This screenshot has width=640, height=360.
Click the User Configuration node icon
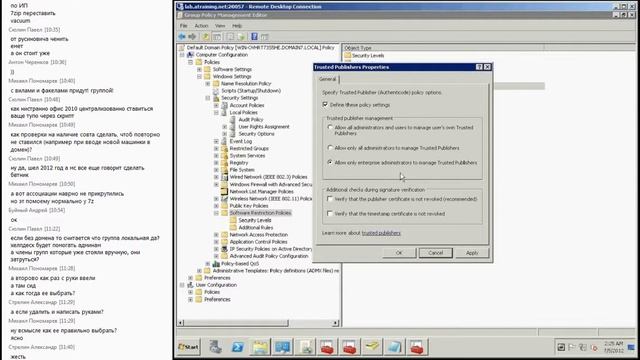click(x=190, y=285)
